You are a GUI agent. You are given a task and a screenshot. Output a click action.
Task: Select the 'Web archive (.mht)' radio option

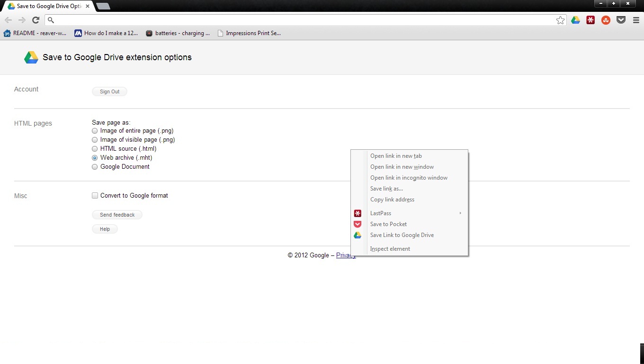[x=95, y=158]
